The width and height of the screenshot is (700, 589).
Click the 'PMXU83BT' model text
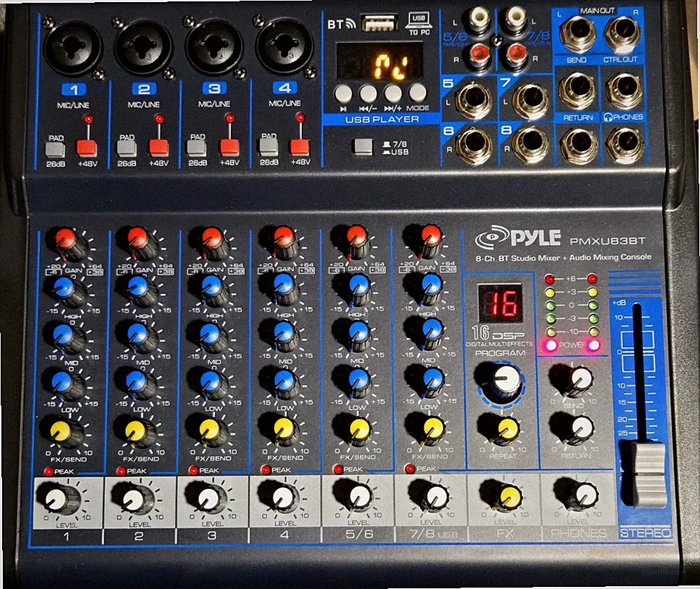608,241
